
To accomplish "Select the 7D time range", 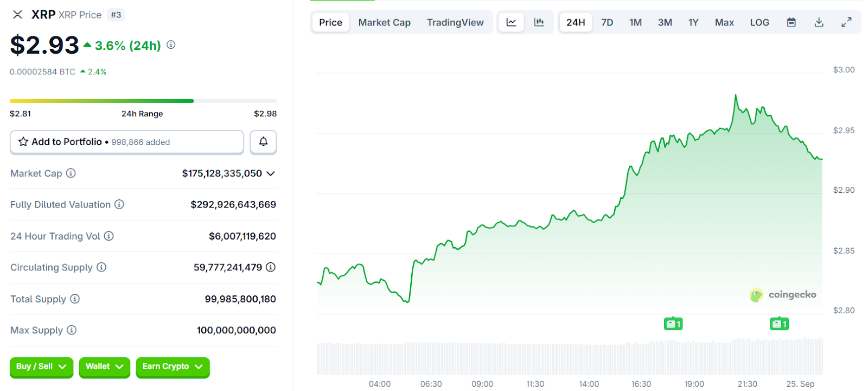I will click(607, 22).
